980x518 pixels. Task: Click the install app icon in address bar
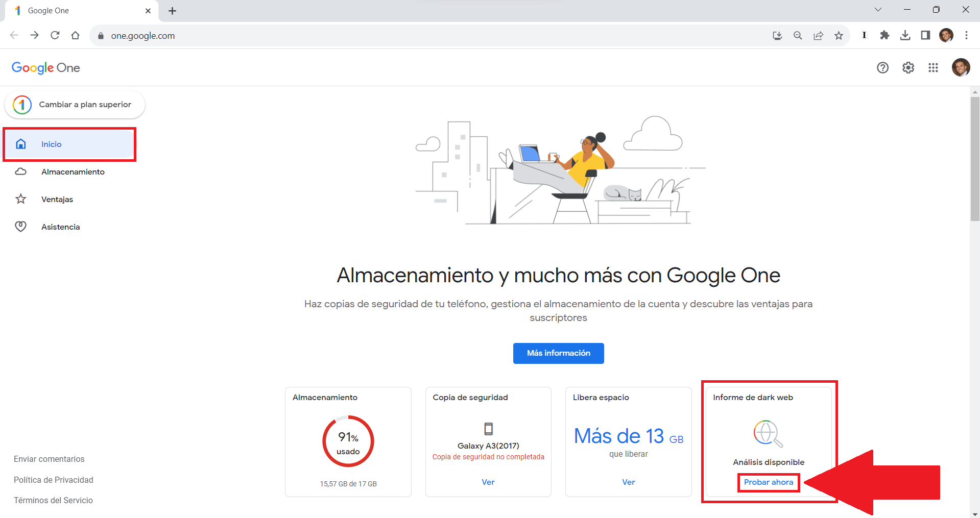point(777,35)
